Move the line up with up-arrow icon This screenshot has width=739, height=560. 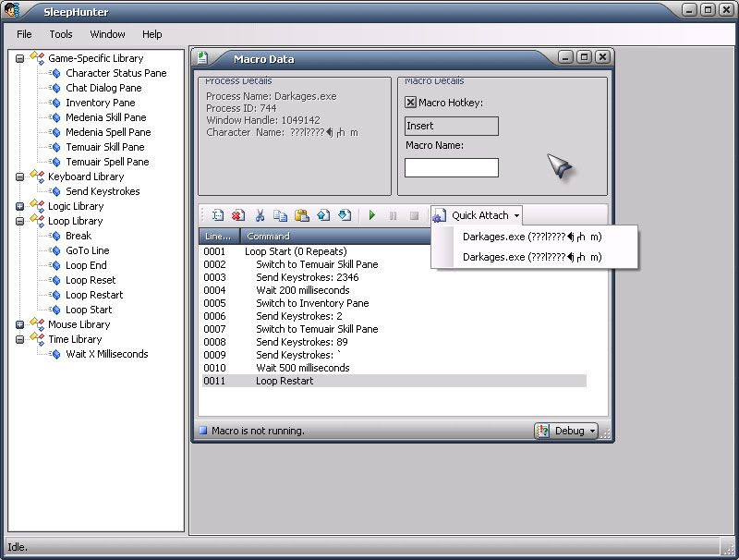coord(323,215)
